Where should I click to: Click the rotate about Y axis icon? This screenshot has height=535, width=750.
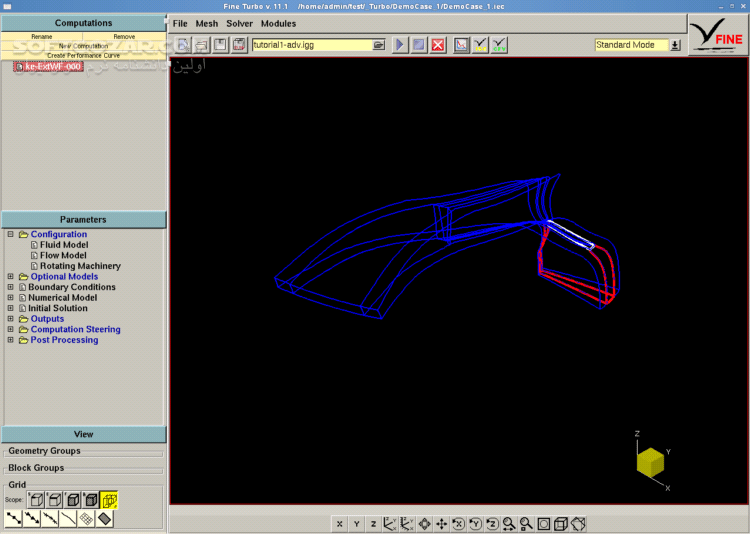(x=475, y=524)
